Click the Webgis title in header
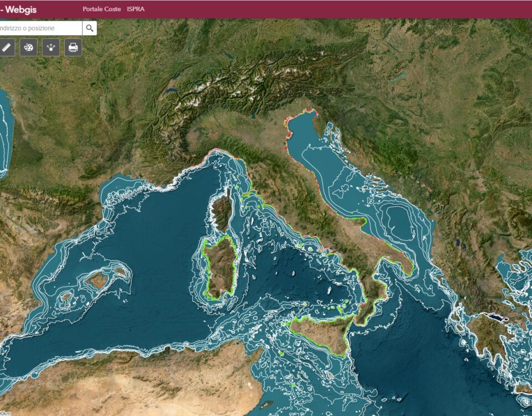 pyautogui.click(x=21, y=9)
